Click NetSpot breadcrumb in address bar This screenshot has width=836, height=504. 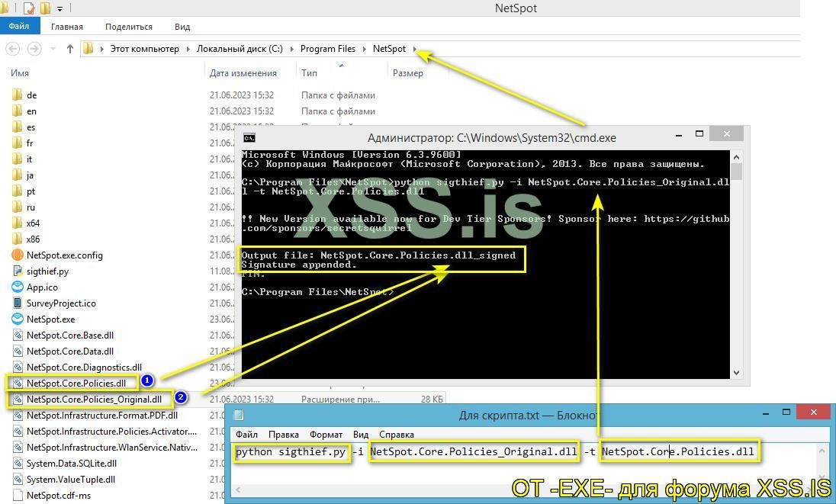[389, 49]
